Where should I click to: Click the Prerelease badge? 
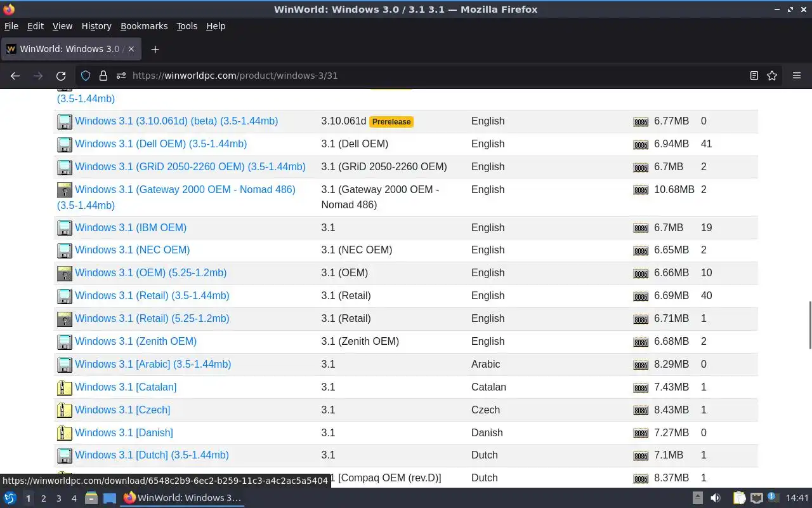click(391, 122)
